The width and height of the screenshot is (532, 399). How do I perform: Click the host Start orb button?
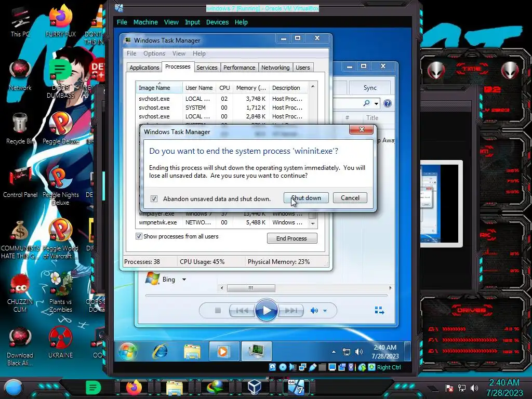13,387
